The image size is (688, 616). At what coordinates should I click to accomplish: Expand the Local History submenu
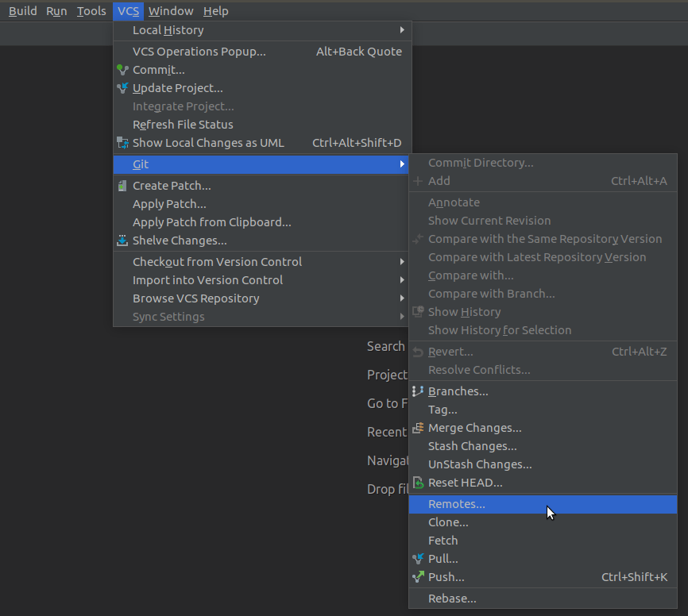pyautogui.click(x=238, y=29)
